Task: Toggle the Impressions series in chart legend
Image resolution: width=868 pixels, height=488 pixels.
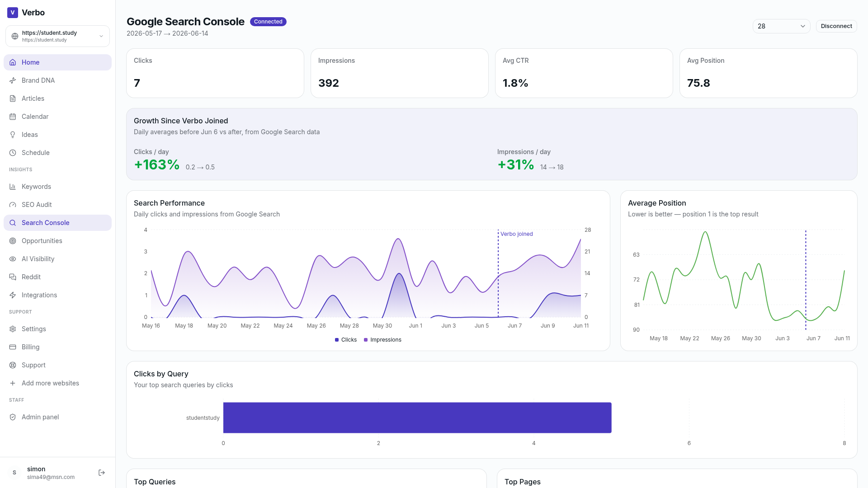Action: [382, 340]
